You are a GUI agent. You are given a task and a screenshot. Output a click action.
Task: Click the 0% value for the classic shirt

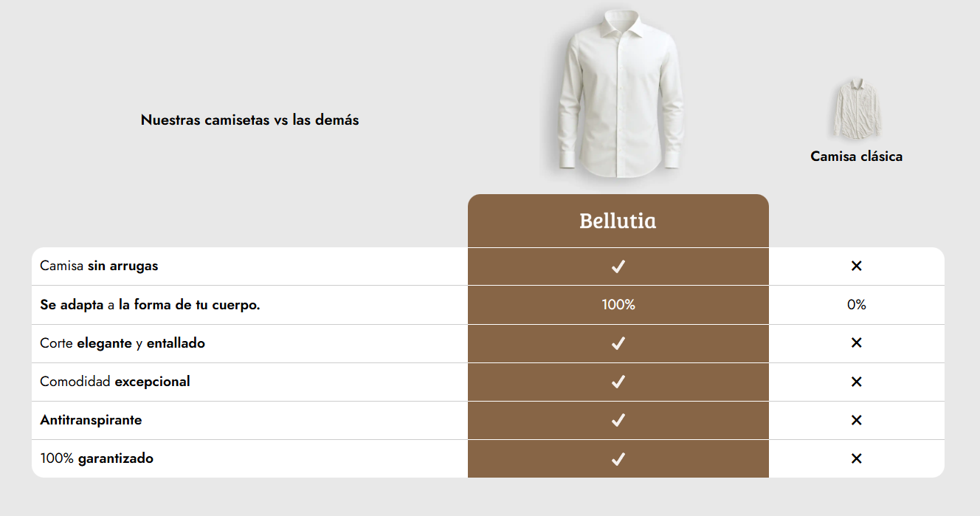tap(856, 304)
